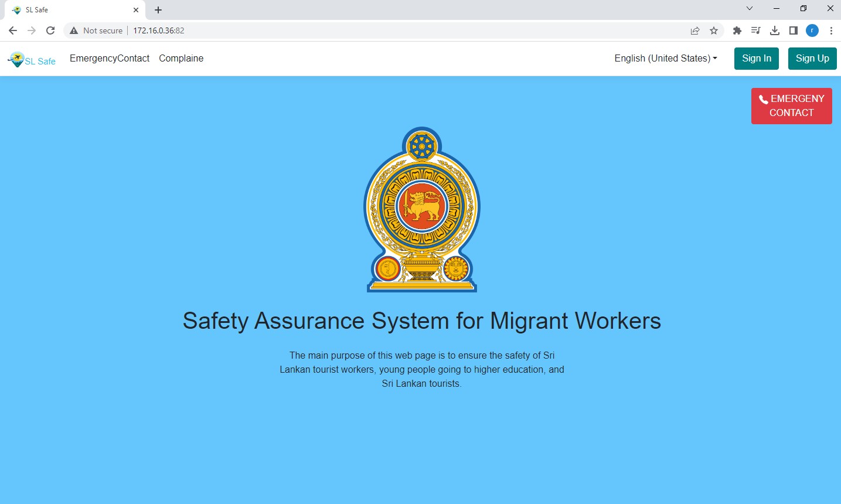The width and height of the screenshot is (841, 504).
Task: Click the browser forward arrow
Action: click(32, 30)
